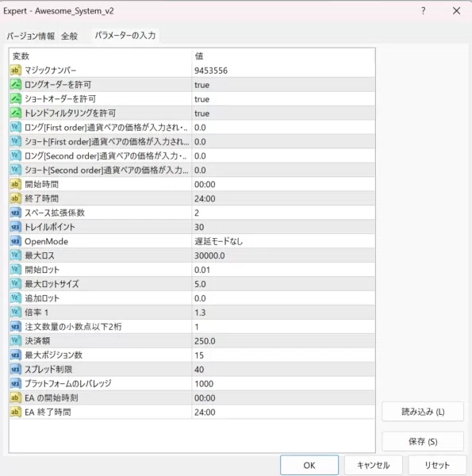Click the 123 icon beside トレイルポイント

click(16, 227)
